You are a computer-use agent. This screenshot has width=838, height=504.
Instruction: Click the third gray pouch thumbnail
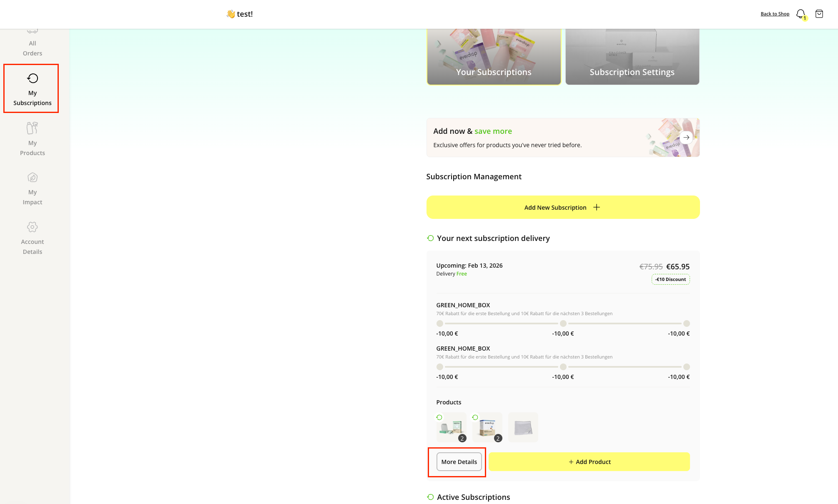pos(523,427)
